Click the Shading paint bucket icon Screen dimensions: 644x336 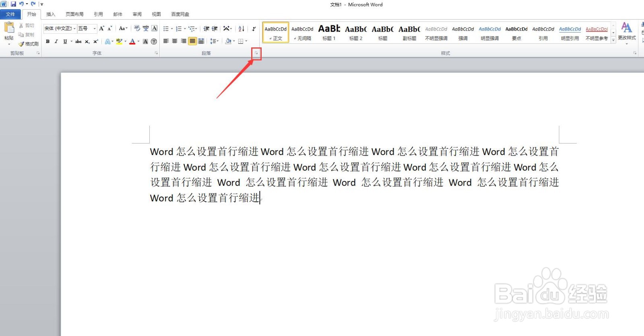228,41
